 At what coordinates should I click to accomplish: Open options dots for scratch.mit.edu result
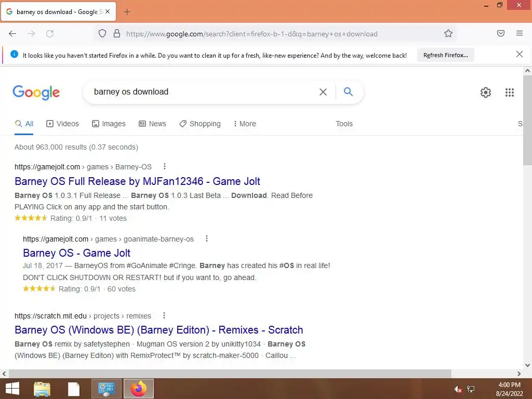tap(164, 315)
